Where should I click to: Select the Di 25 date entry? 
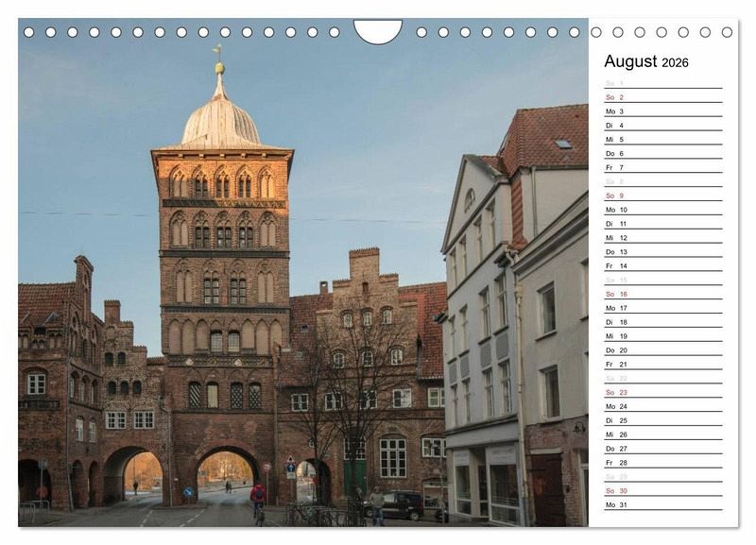[661, 420]
